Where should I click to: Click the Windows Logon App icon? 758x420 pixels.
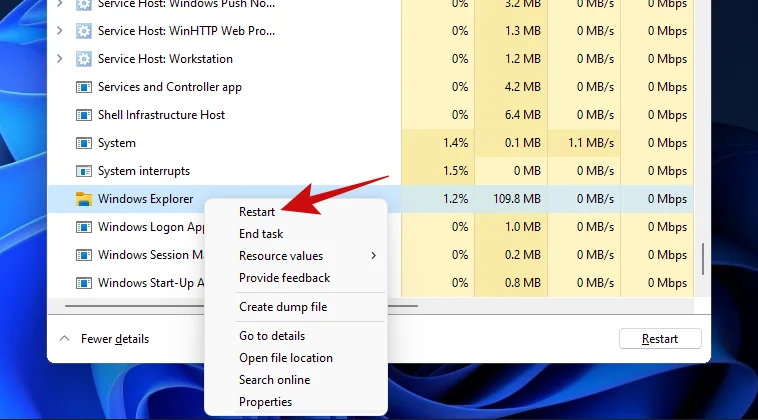pyautogui.click(x=84, y=227)
